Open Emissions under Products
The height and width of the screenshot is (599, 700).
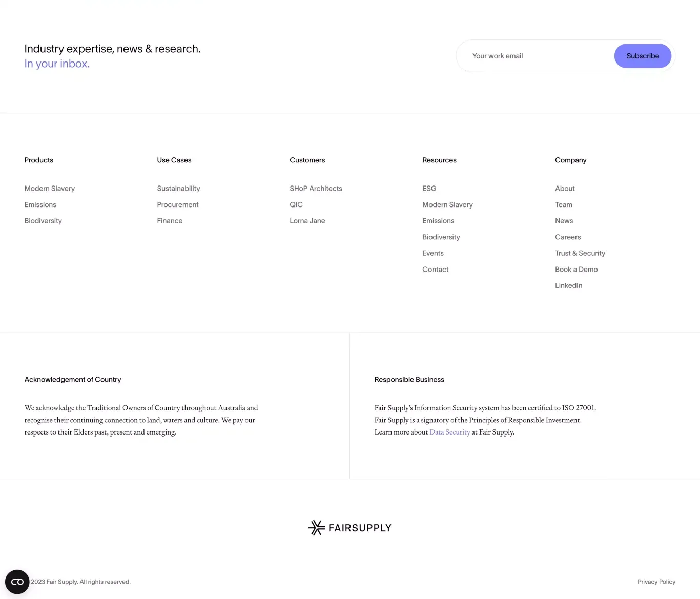point(40,204)
